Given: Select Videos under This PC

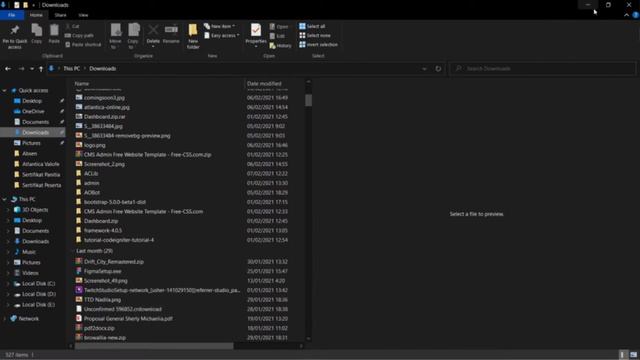Looking at the screenshot, I should pos(30,273).
